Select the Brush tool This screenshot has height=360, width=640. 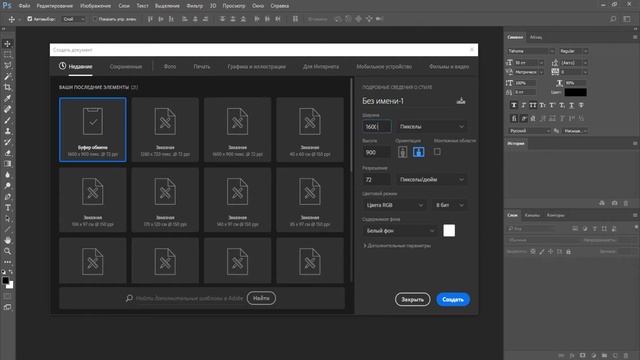coord(7,120)
